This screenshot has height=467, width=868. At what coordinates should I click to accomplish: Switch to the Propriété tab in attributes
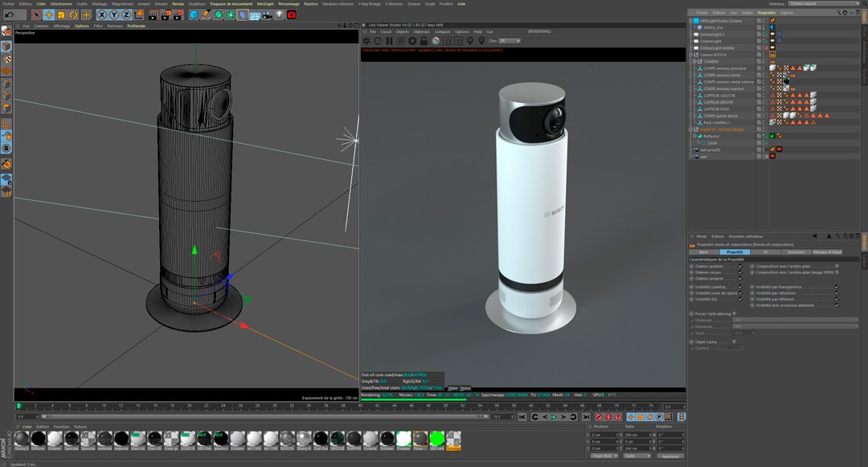pyautogui.click(x=735, y=252)
